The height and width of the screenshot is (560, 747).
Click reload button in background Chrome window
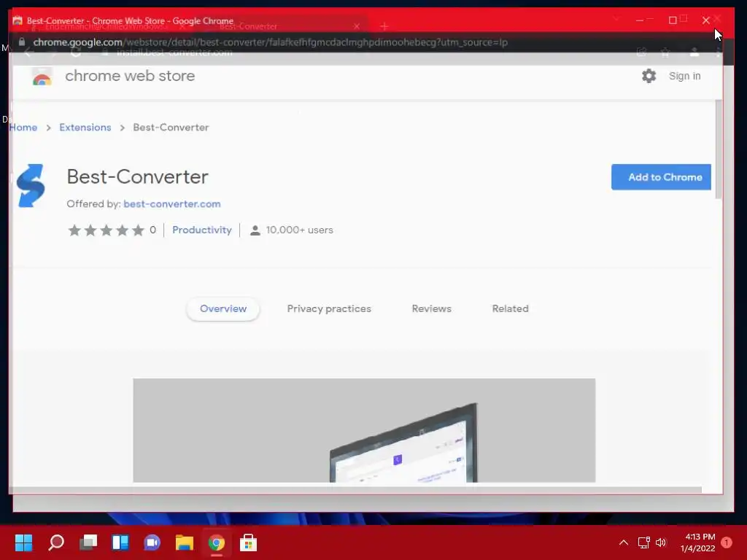coord(75,52)
